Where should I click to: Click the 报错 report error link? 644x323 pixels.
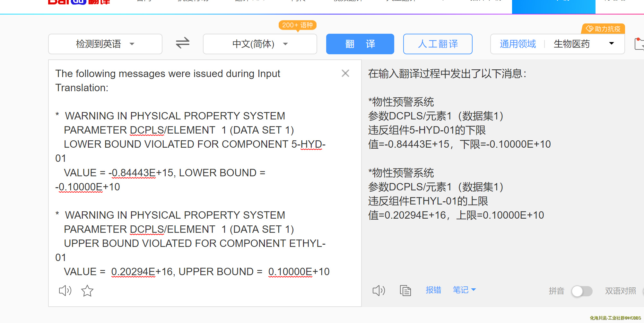pos(433,290)
